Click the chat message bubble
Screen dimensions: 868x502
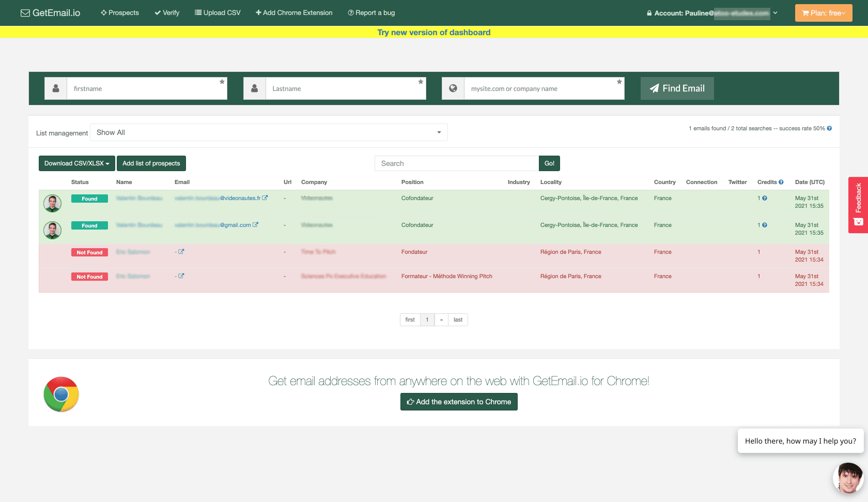pyautogui.click(x=800, y=441)
